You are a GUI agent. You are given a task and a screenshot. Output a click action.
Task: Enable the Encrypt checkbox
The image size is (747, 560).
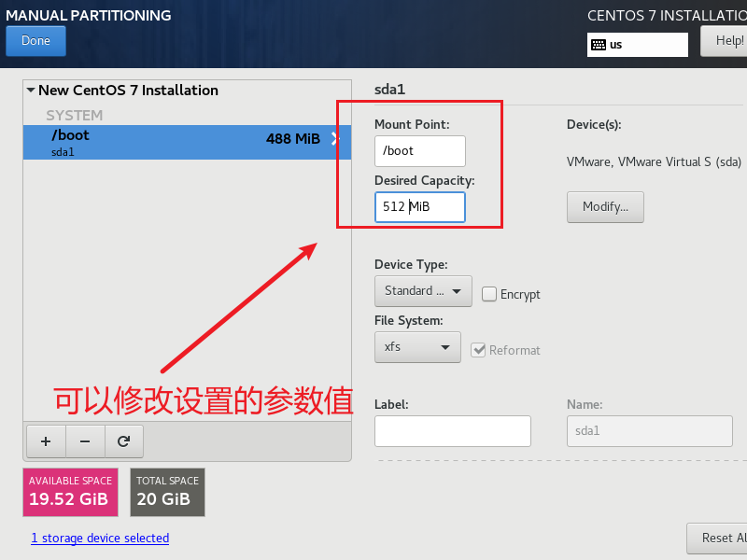489,294
